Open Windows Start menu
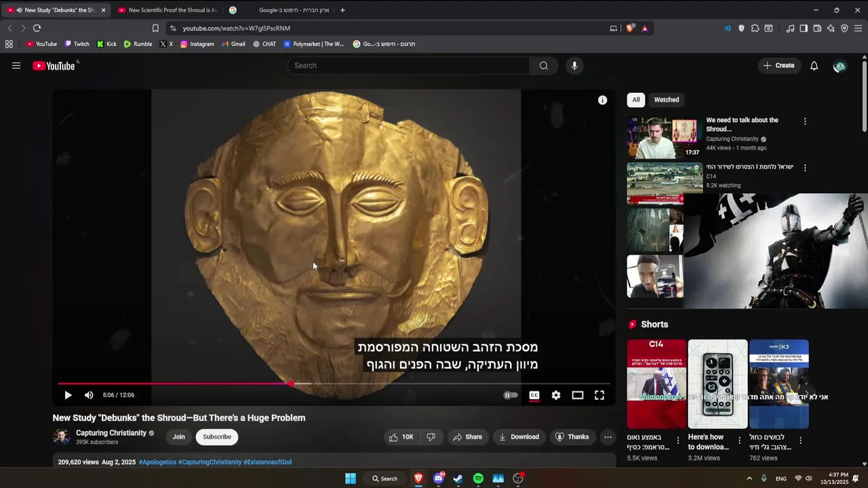This screenshot has height=488, width=868. [x=351, y=479]
